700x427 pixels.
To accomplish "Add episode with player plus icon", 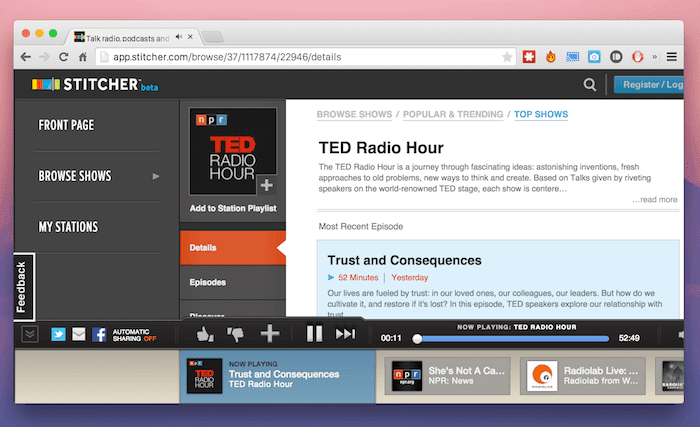I will point(270,334).
